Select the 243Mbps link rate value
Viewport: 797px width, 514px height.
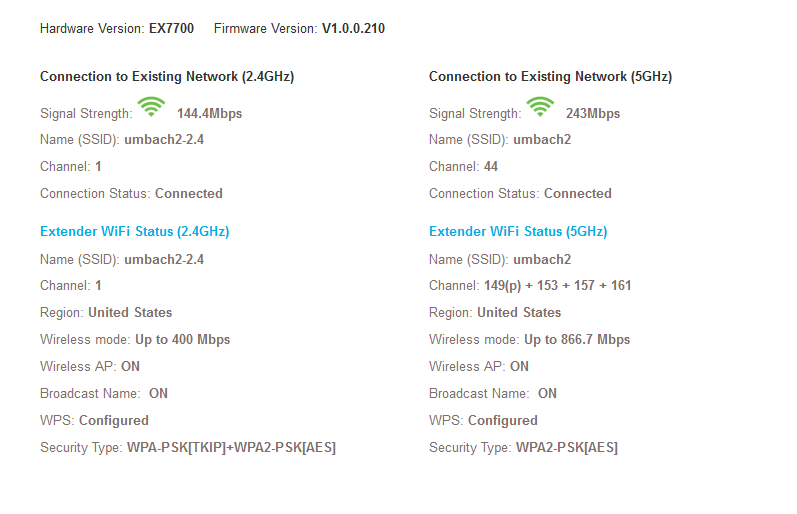coord(593,114)
